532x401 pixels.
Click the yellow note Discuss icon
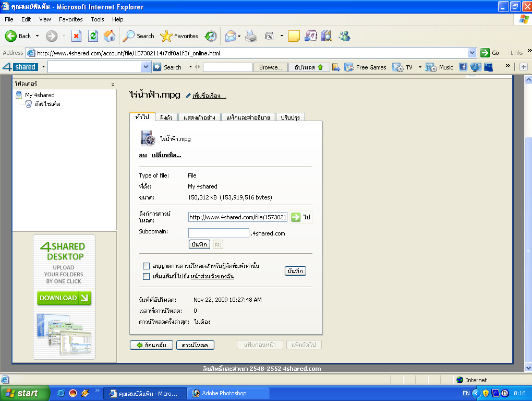click(x=294, y=36)
